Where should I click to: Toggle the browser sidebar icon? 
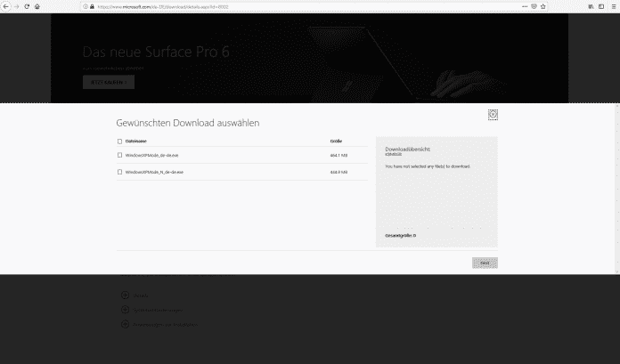pyautogui.click(x=600, y=6)
